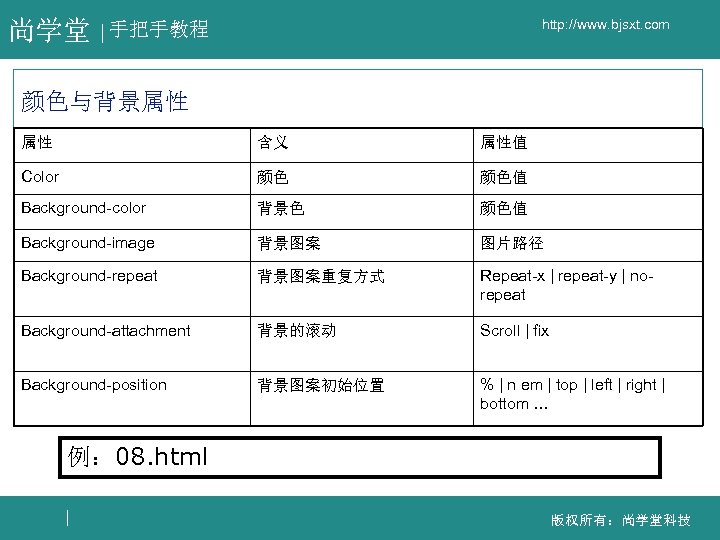Click the 颜色 meaning cell
The image size is (720, 540).
(x=362, y=179)
